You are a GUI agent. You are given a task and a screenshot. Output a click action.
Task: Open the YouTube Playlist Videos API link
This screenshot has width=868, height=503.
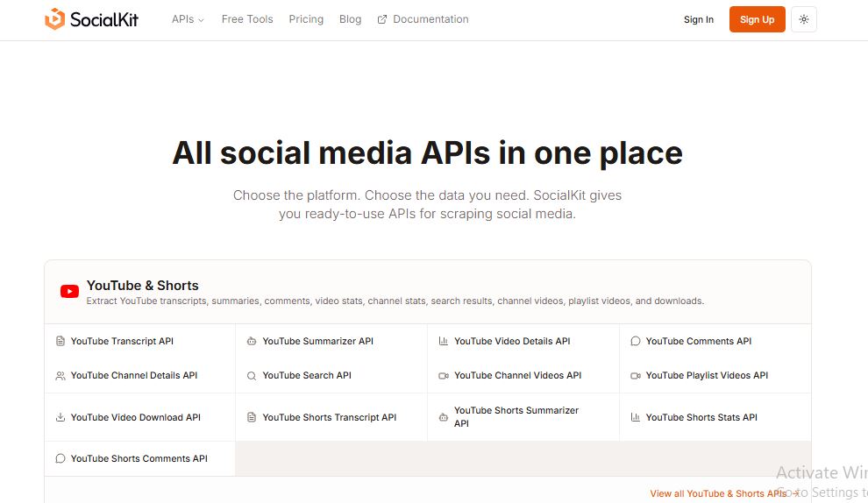[707, 375]
